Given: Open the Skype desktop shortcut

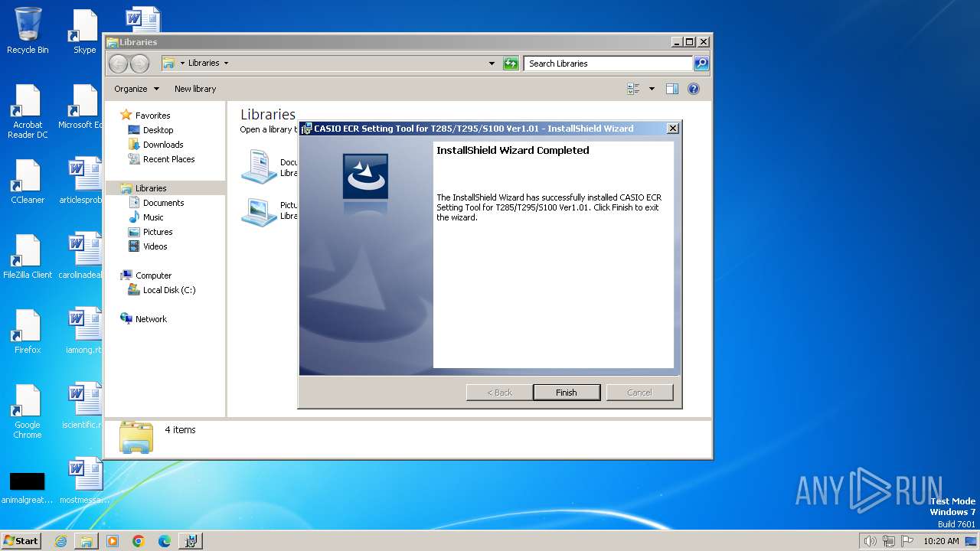Looking at the screenshot, I should (84, 31).
